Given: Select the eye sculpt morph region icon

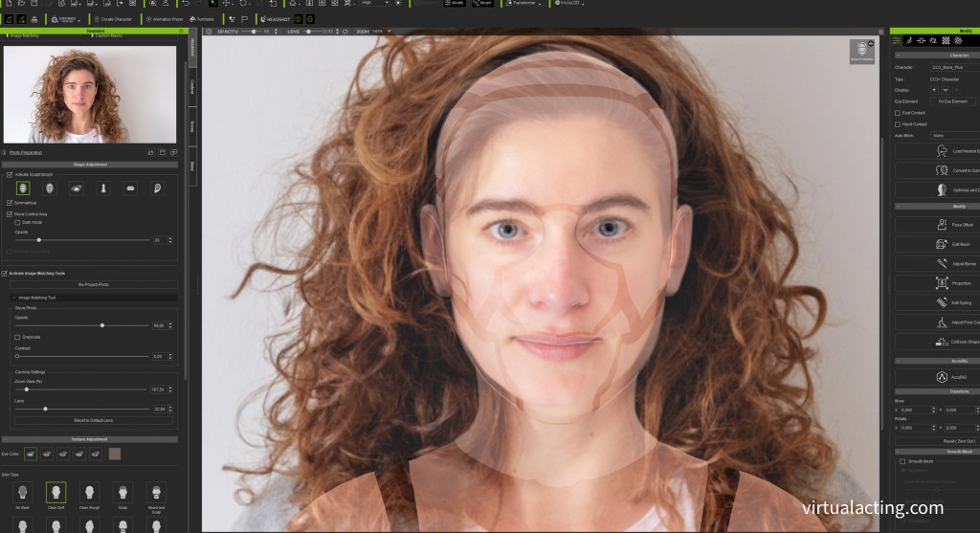Looking at the screenshot, I should 77,189.
